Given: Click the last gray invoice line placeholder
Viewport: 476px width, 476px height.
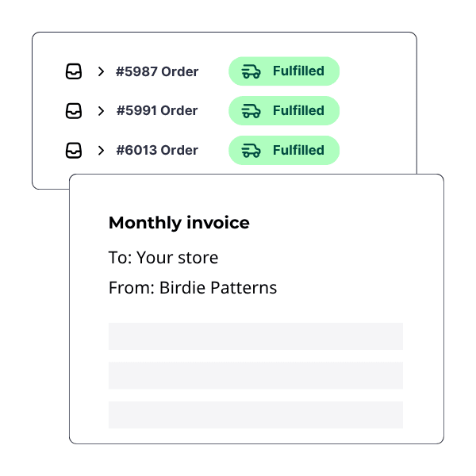Looking at the screenshot, I should 255,415.
